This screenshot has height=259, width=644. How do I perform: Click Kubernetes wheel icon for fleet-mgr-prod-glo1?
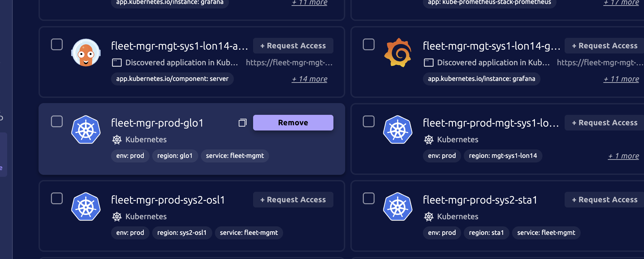(86, 129)
